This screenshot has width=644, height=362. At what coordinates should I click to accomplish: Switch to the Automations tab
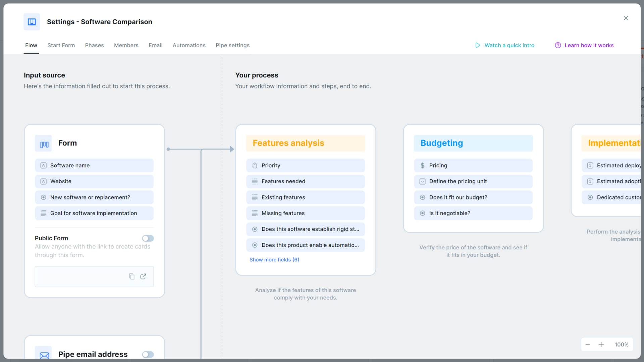click(x=189, y=45)
